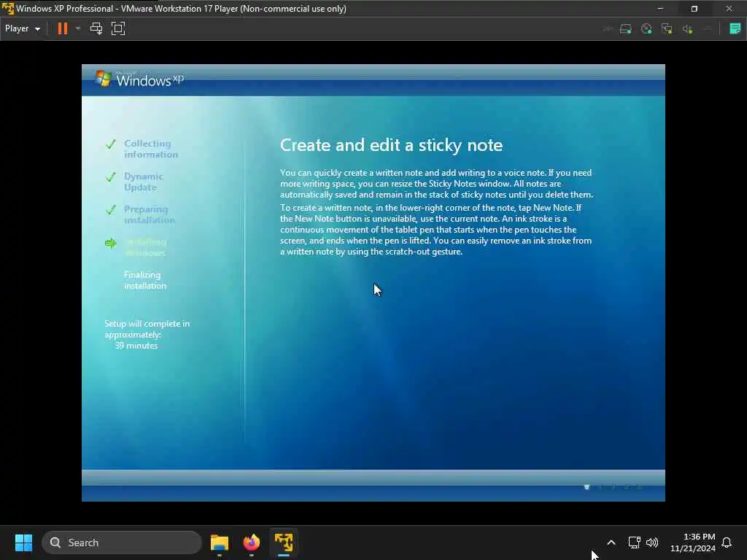Click the taskbar Search box

coord(122,542)
